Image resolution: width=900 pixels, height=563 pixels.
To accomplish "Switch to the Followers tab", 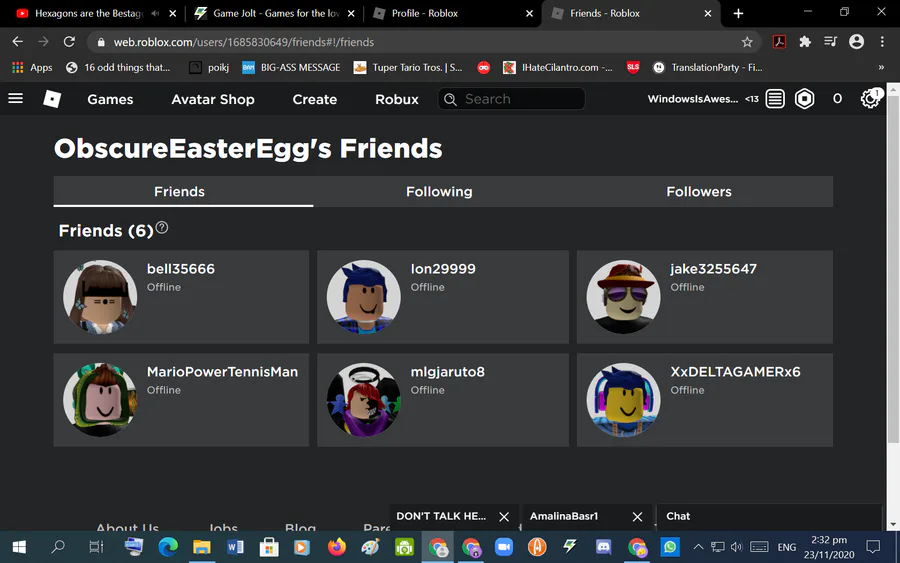I will 699,192.
